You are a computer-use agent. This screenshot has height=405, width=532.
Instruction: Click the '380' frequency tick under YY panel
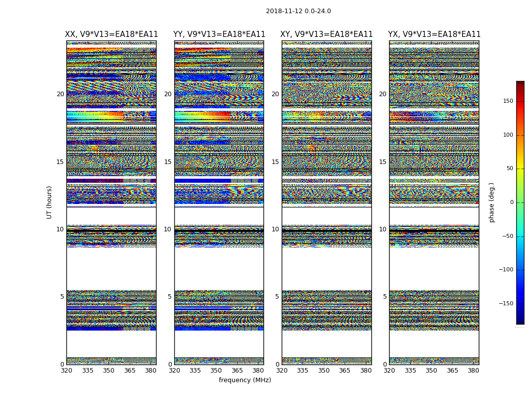pyautogui.click(x=258, y=371)
